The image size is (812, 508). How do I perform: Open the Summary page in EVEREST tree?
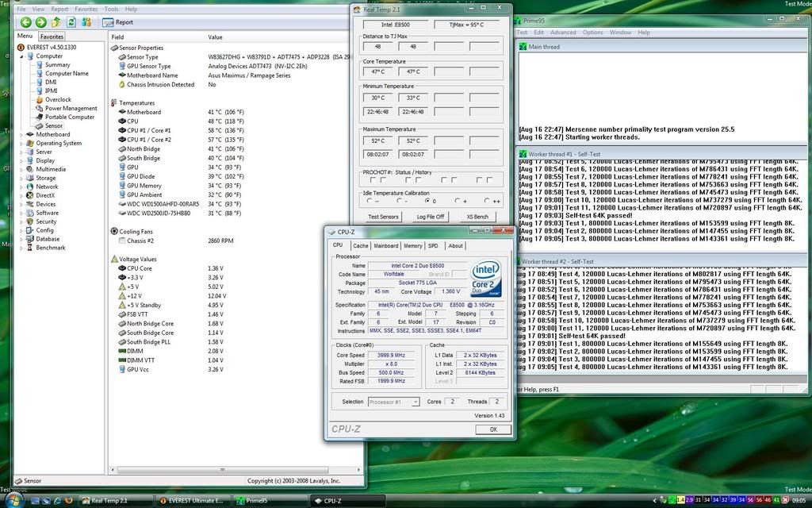(x=53, y=65)
